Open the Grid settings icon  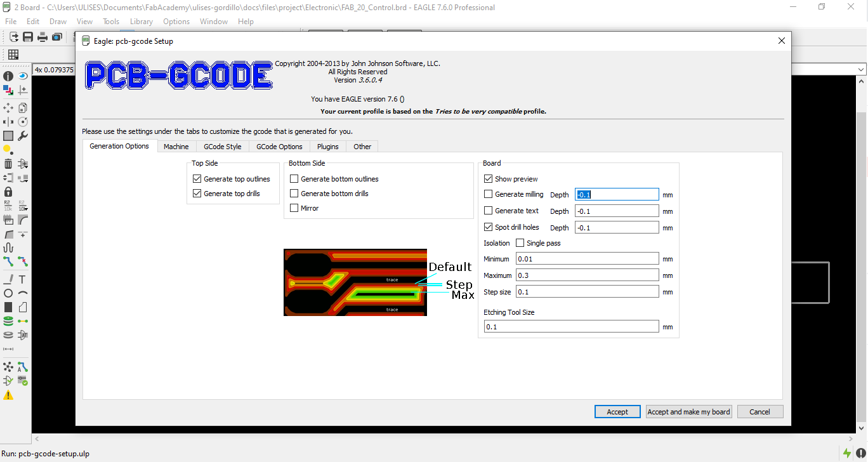[13, 55]
